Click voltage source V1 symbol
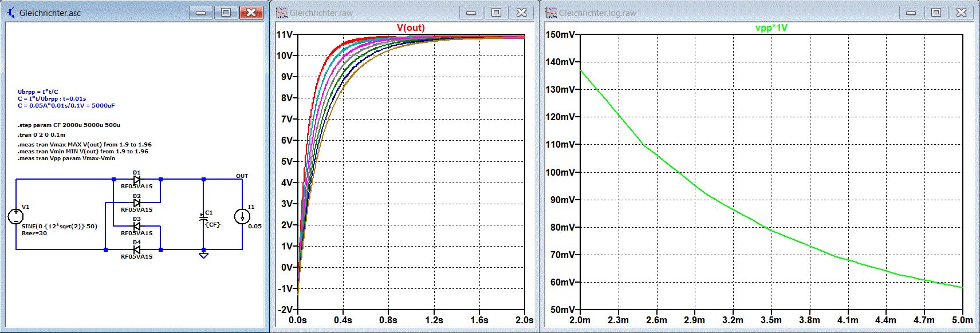This screenshot has width=980, height=333. 15,216
